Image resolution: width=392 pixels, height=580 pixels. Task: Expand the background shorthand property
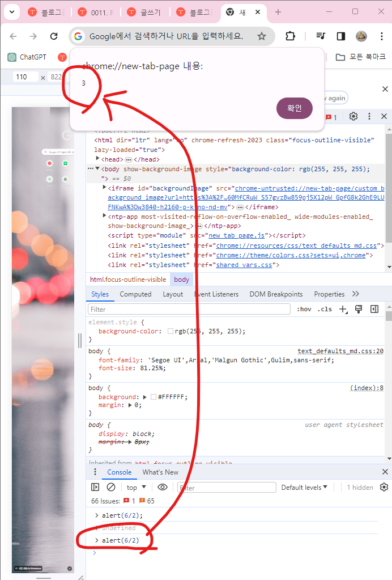click(145, 397)
